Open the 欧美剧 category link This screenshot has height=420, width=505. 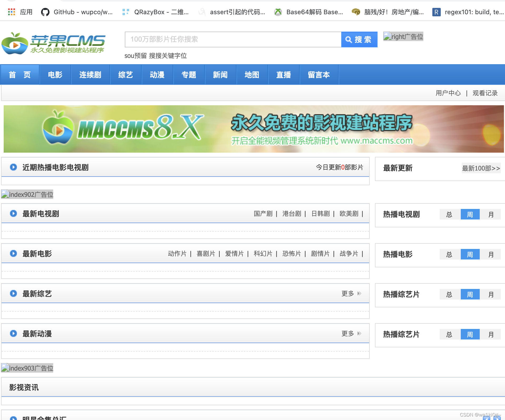(x=349, y=214)
